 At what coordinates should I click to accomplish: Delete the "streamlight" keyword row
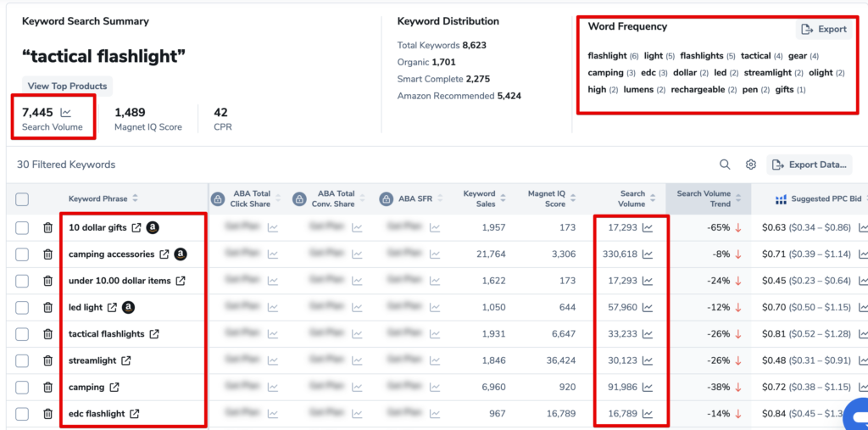(48, 360)
